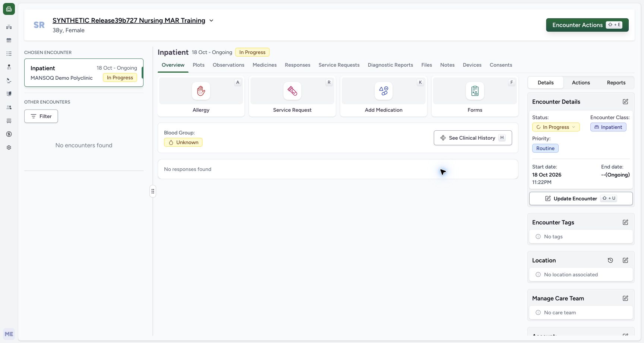Expand patient name dropdown chevron
Screen dimensions: 644x343
coord(211,20)
